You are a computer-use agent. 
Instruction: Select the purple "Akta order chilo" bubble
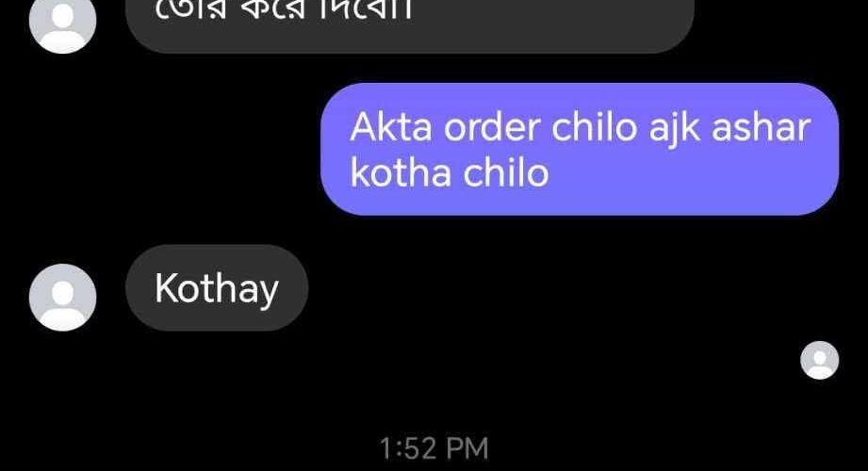pyautogui.click(x=580, y=149)
